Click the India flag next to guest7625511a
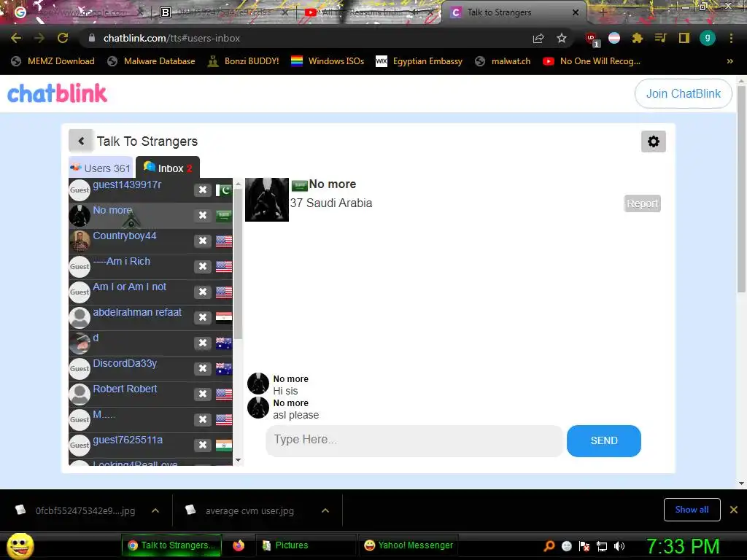 223,446
